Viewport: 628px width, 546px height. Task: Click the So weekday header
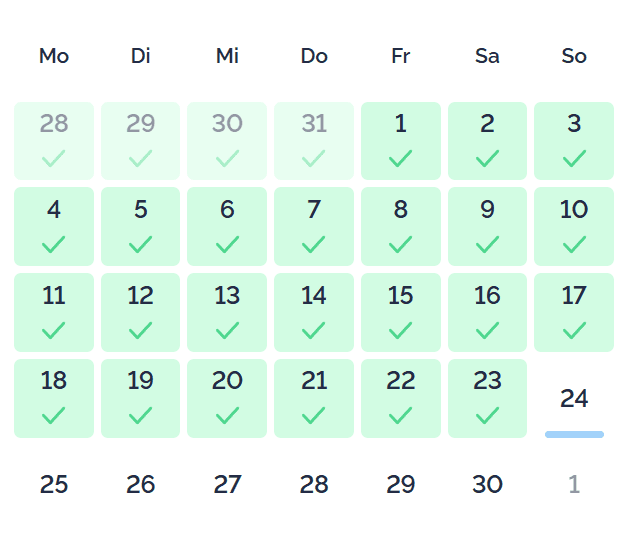574,56
